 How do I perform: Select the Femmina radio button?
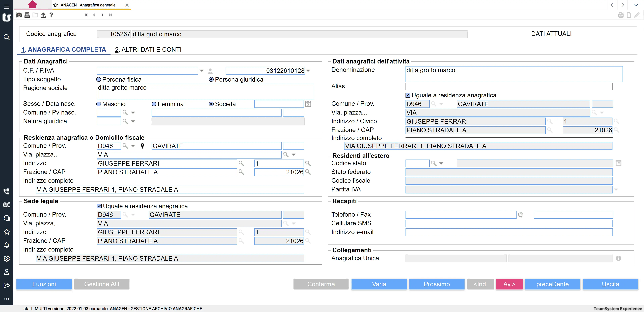pos(154,104)
